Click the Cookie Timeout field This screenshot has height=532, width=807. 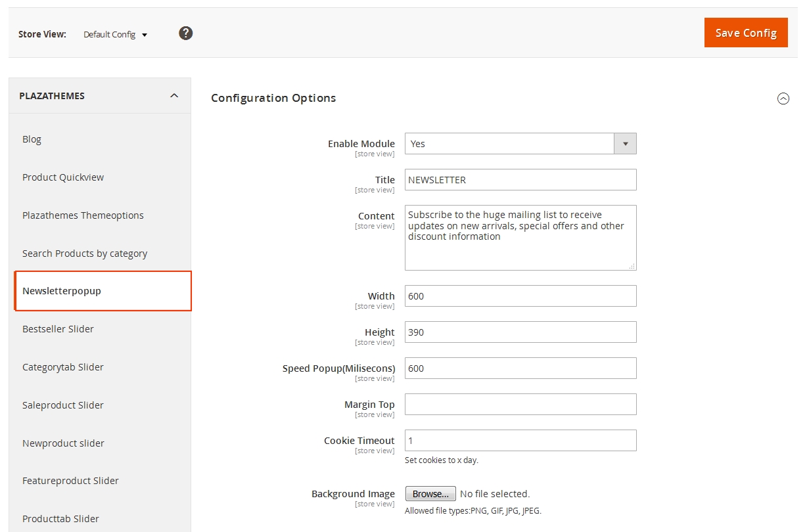coord(520,441)
